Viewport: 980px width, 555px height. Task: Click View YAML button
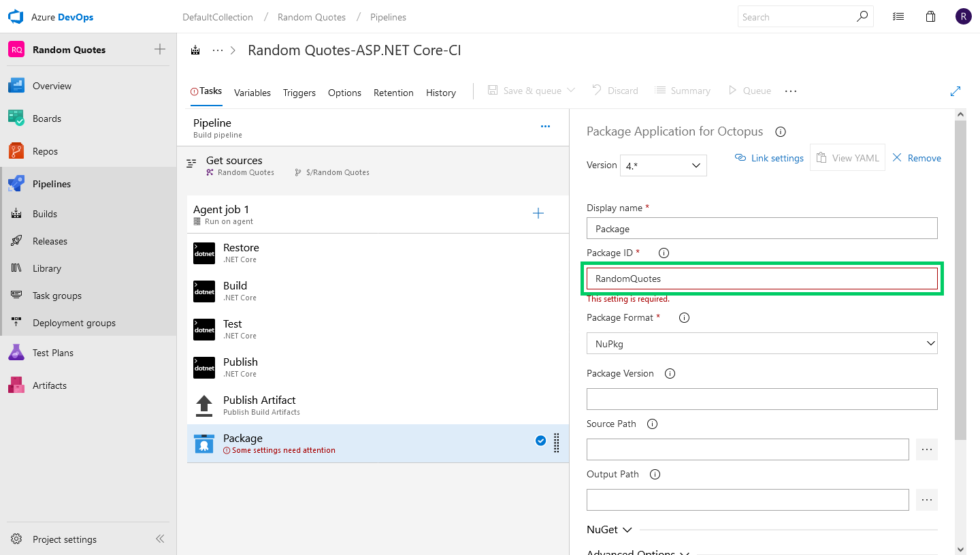click(x=847, y=158)
